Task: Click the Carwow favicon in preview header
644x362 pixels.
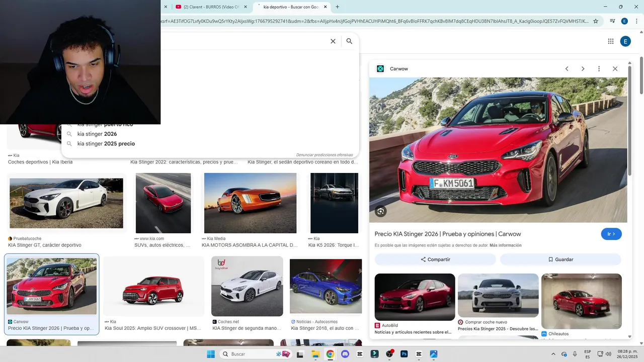Action: (380, 69)
